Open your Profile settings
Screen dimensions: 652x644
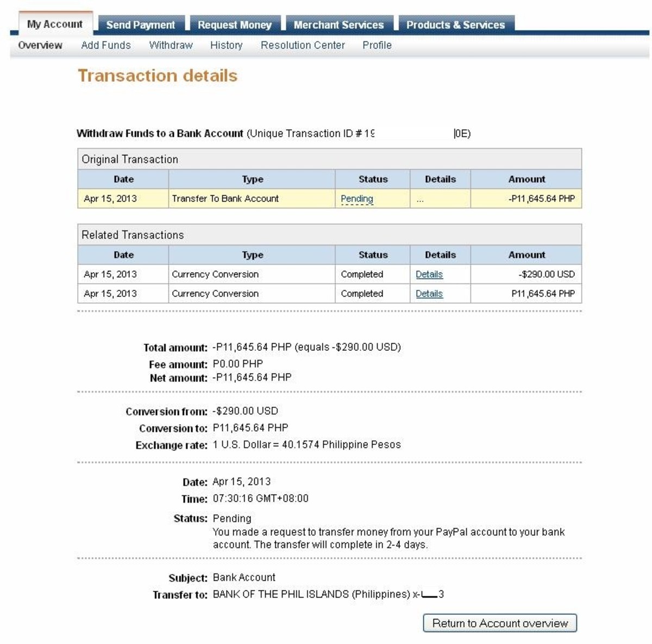377,45
